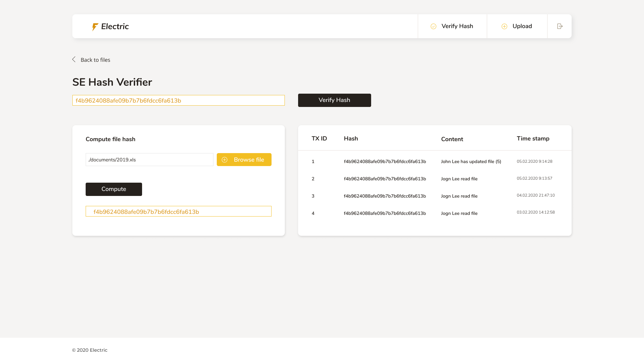
Task: Click the computed hash output field
Action: pos(178,212)
